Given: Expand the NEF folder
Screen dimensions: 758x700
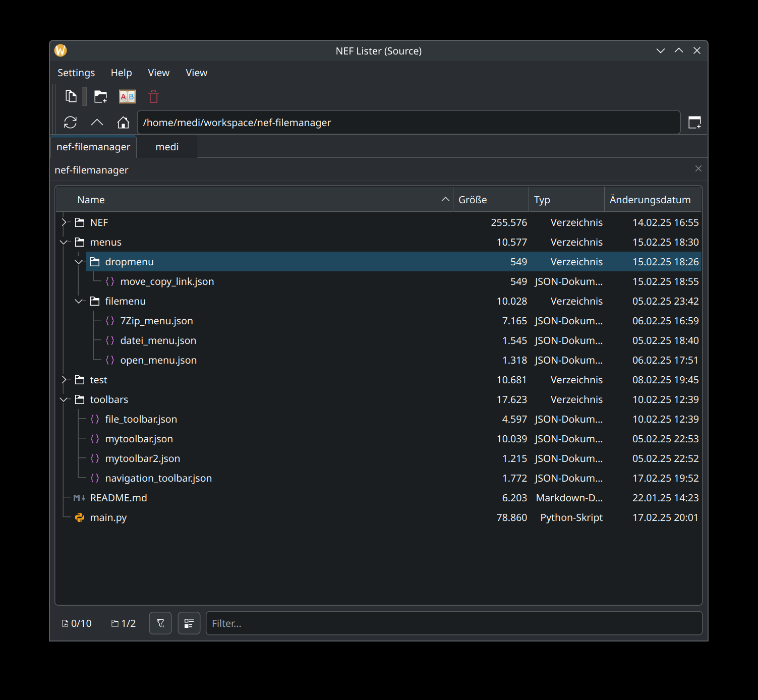Looking at the screenshot, I should pos(64,222).
